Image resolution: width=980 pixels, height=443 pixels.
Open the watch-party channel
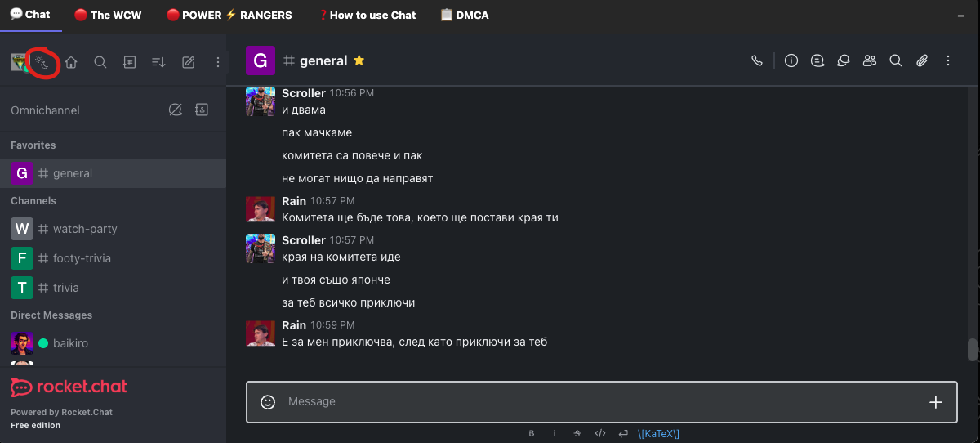[x=85, y=229]
